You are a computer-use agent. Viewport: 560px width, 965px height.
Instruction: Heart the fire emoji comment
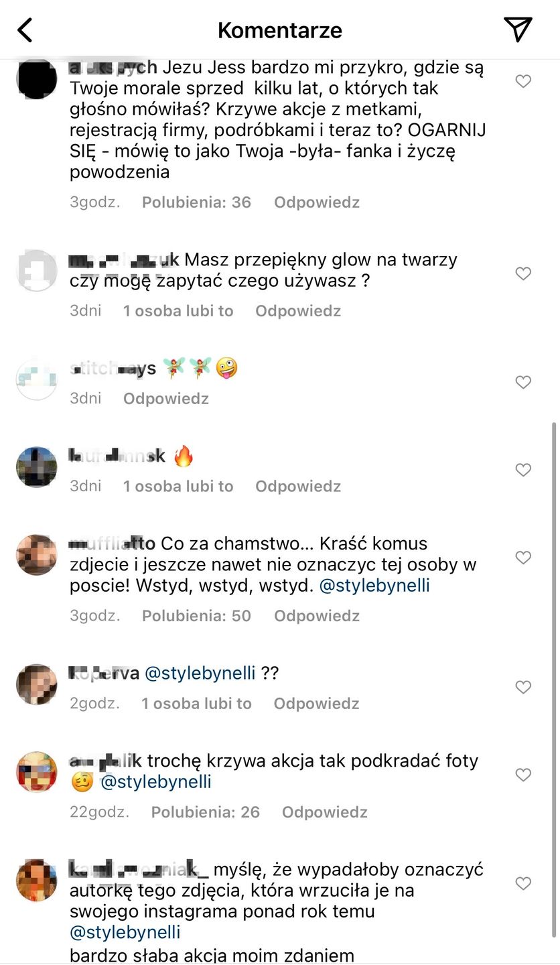[523, 470]
